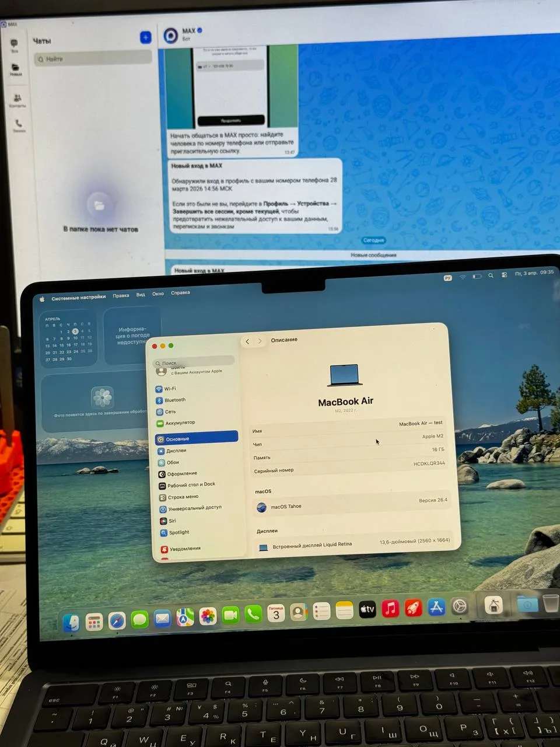Click the Wi-Fi icon in the menu bar
Viewport: 560px width, 747px height.
(x=463, y=277)
